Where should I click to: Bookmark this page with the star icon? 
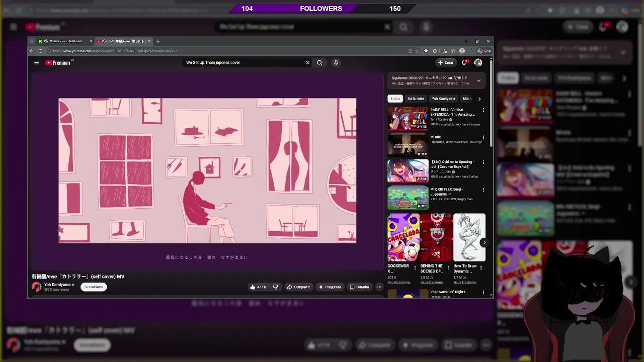tap(417, 51)
